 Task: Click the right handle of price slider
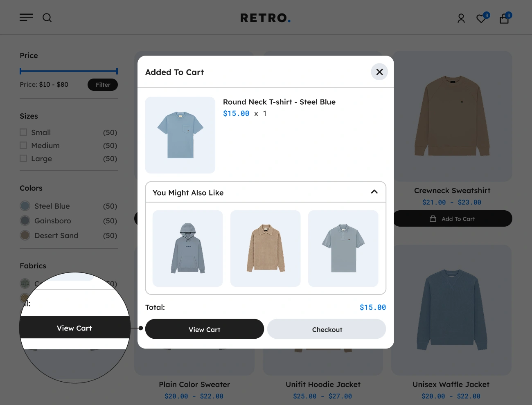point(117,71)
